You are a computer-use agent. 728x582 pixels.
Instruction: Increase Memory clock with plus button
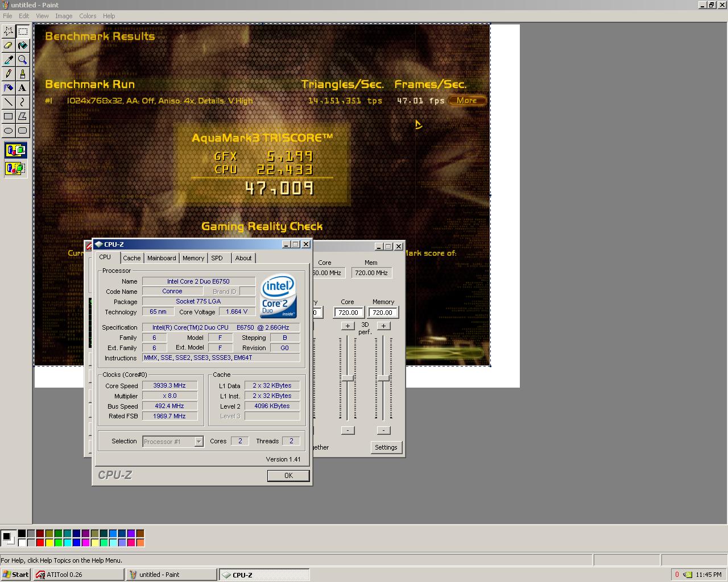click(x=383, y=326)
